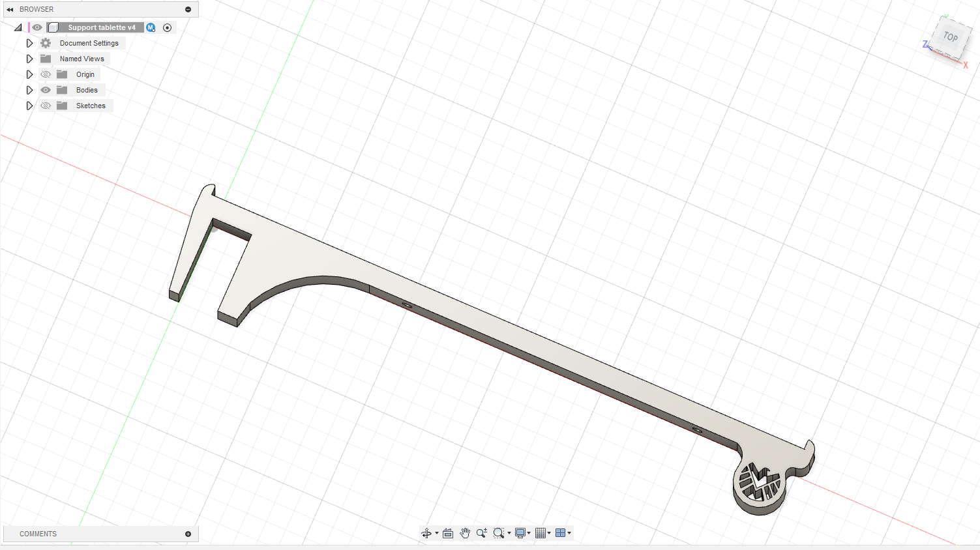Open the Orbit tool dropdown arrow
Screen dimensions: 980x550
[x=437, y=533]
